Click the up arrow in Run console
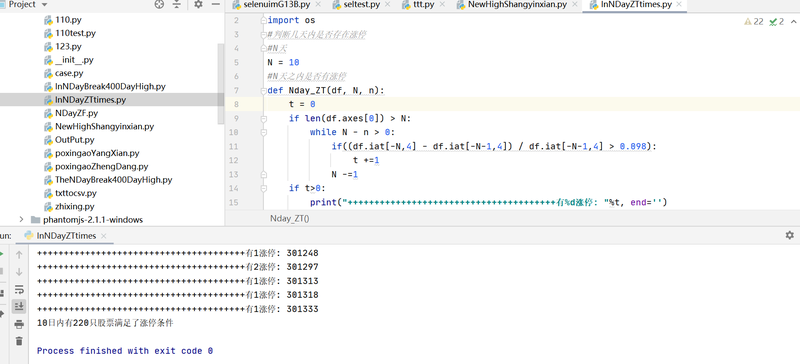The image size is (800, 364). point(19,254)
